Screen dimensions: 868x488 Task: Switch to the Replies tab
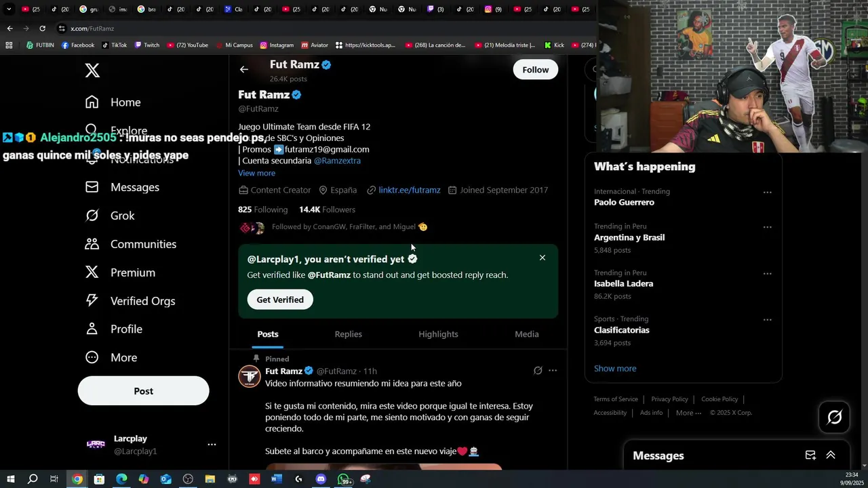[349, 334]
